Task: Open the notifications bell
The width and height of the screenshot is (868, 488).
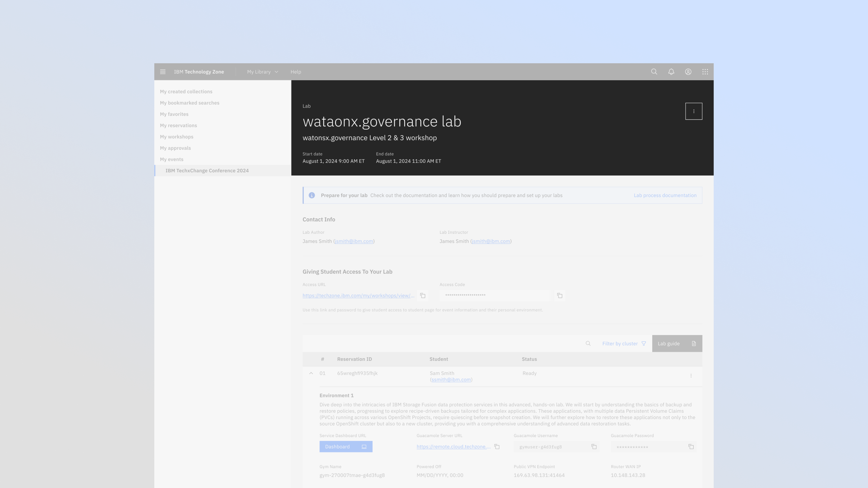Action: coord(671,72)
